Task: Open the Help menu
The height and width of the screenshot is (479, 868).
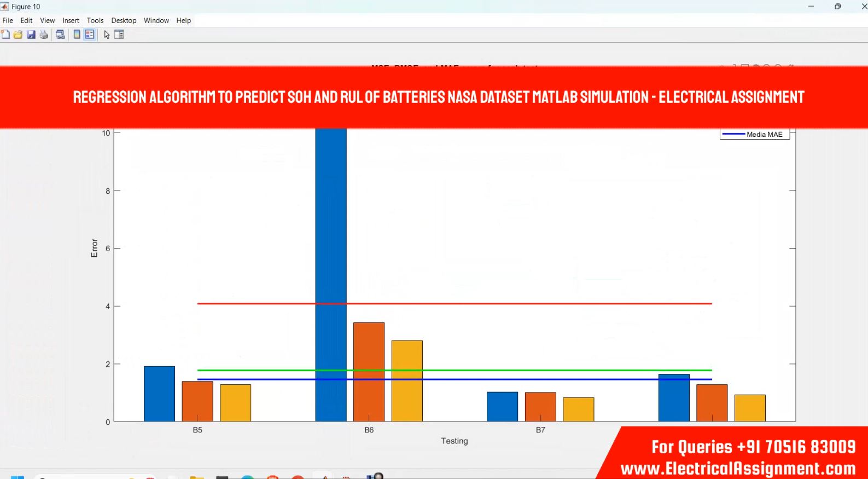Action: pos(183,20)
